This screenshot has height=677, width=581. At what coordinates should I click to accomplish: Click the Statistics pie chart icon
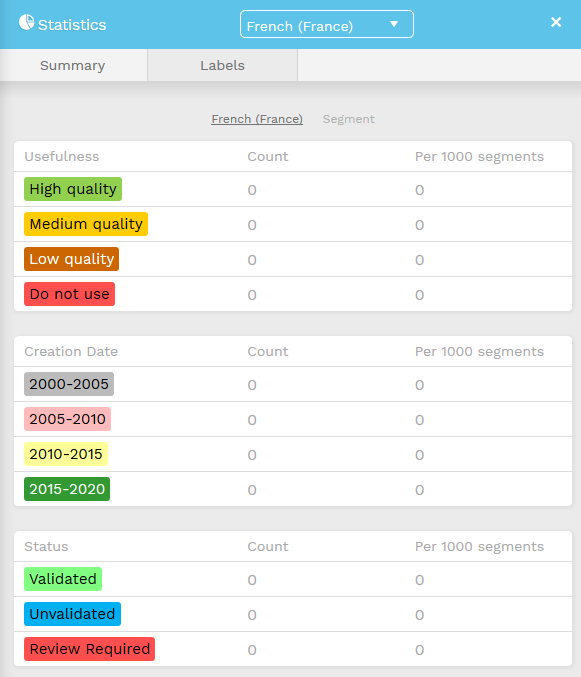coord(26,22)
